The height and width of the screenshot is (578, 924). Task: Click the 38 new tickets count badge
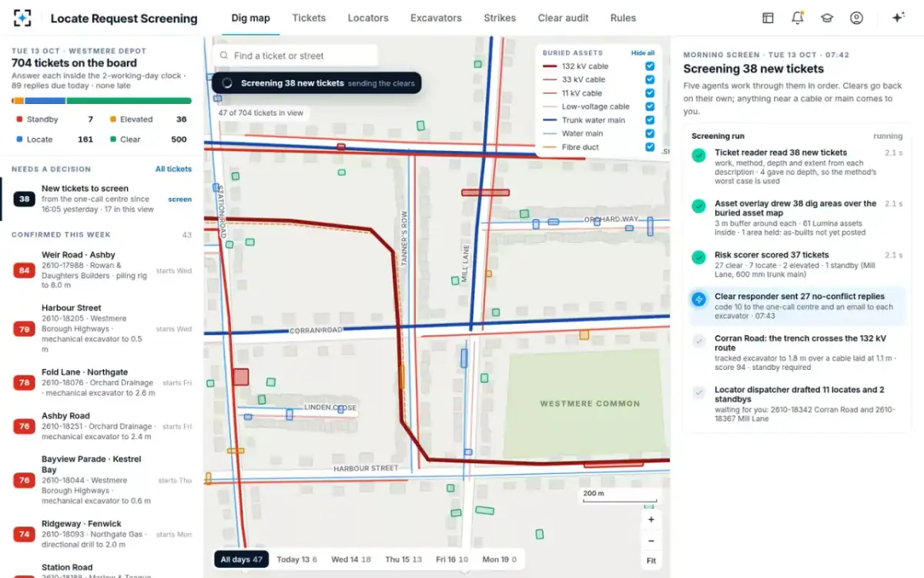pyautogui.click(x=24, y=199)
